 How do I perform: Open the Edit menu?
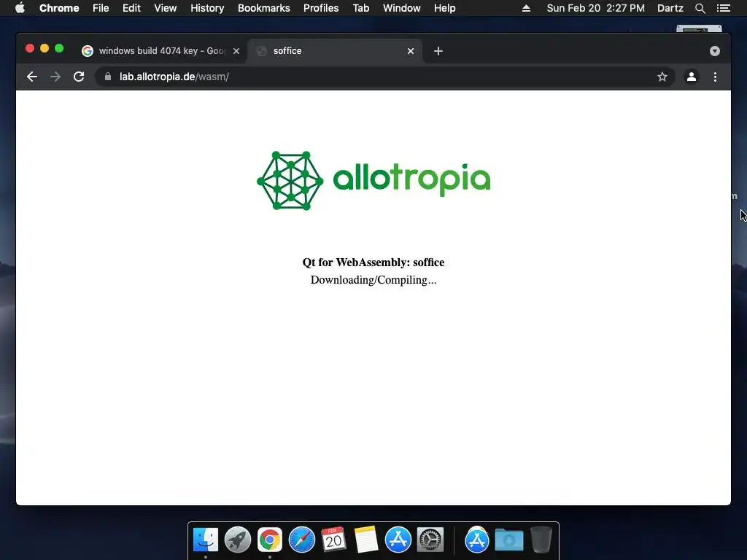131,8
